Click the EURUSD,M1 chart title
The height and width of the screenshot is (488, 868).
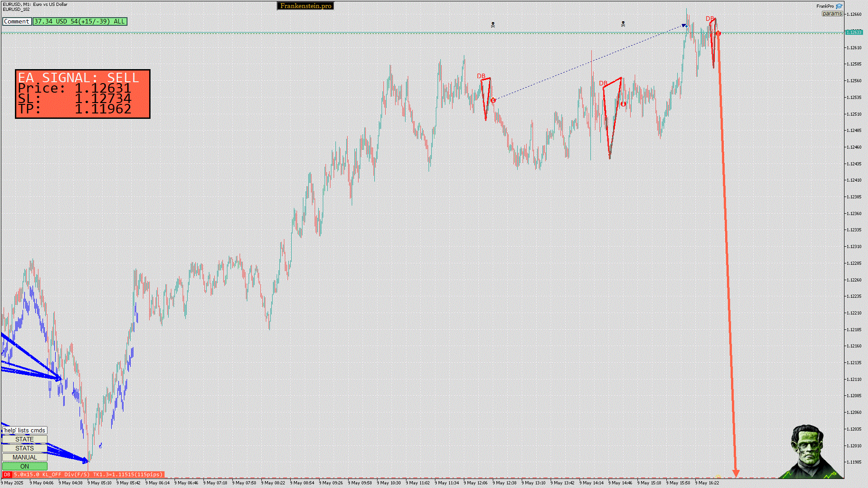coord(35,4)
